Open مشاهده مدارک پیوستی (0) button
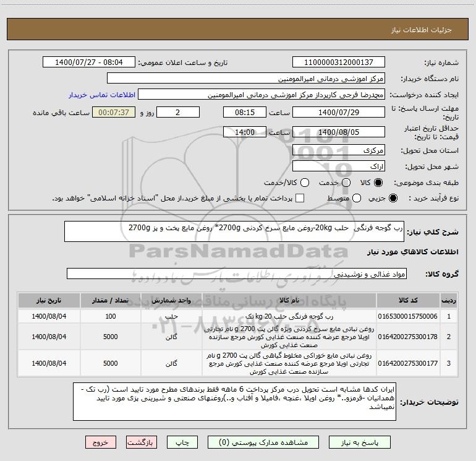Screen dimensions: 476x461 tap(263, 442)
